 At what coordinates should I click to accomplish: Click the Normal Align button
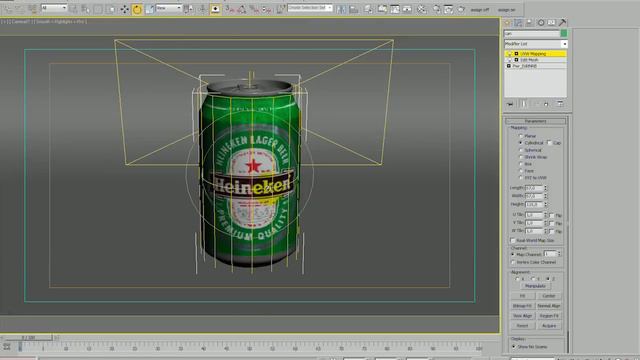(549, 306)
